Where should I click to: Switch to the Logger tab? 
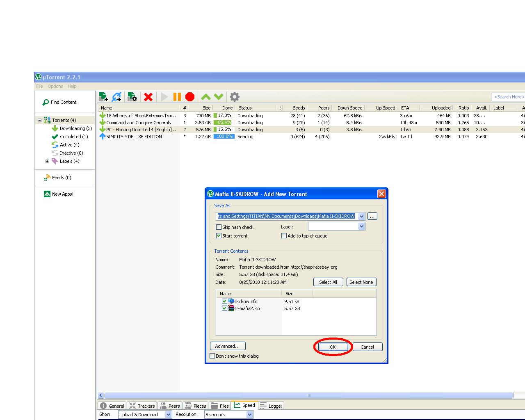click(271, 406)
